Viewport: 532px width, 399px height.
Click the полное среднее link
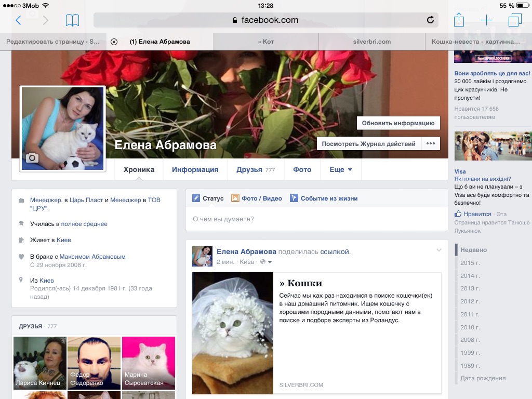[84, 224]
